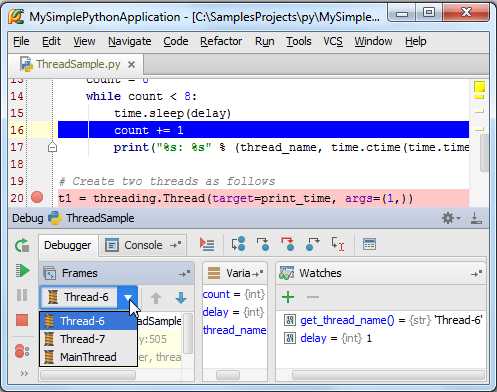
Task: Click highlighted line count += 1
Action: [x=263, y=130]
